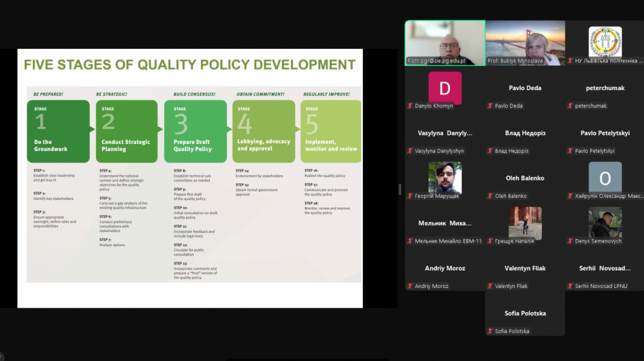The width and height of the screenshot is (644, 361).
Task: Click Danylo Khomyn's pink D avatar
Action: [x=445, y=88]
